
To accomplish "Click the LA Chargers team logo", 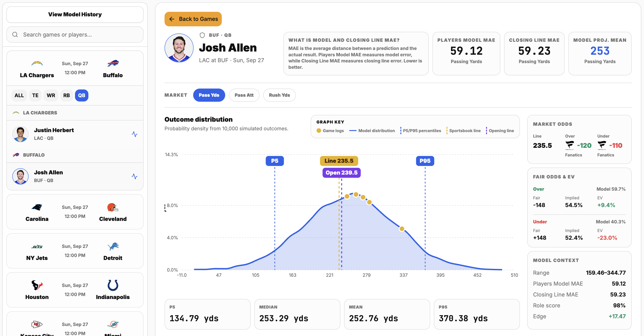I will (x=37, y=63).
